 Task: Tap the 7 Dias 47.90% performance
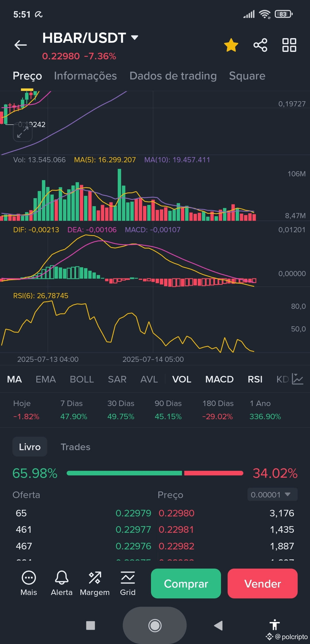coord(74,410)
